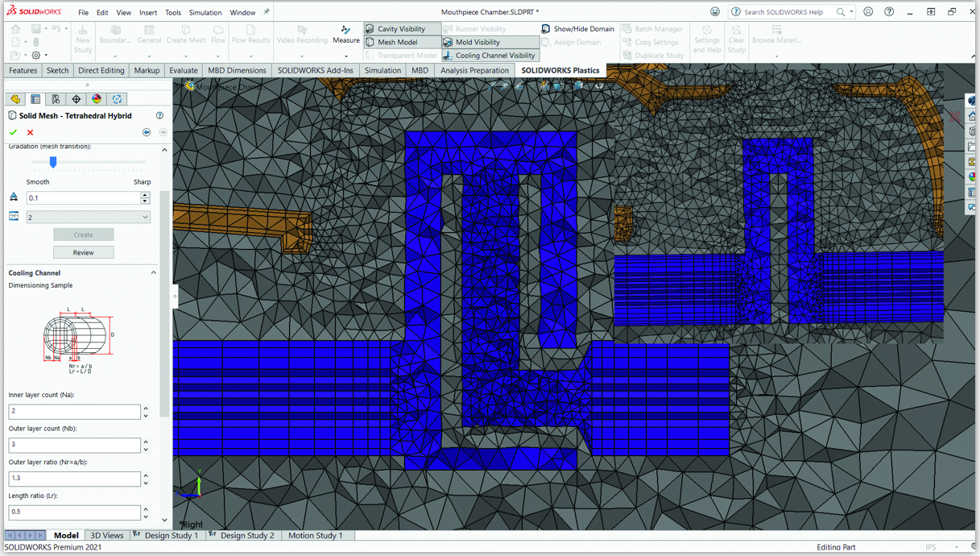Click the Home icon in quick toolbar
The width and height of the screenshot is (980, 556).
coord(15,29)
